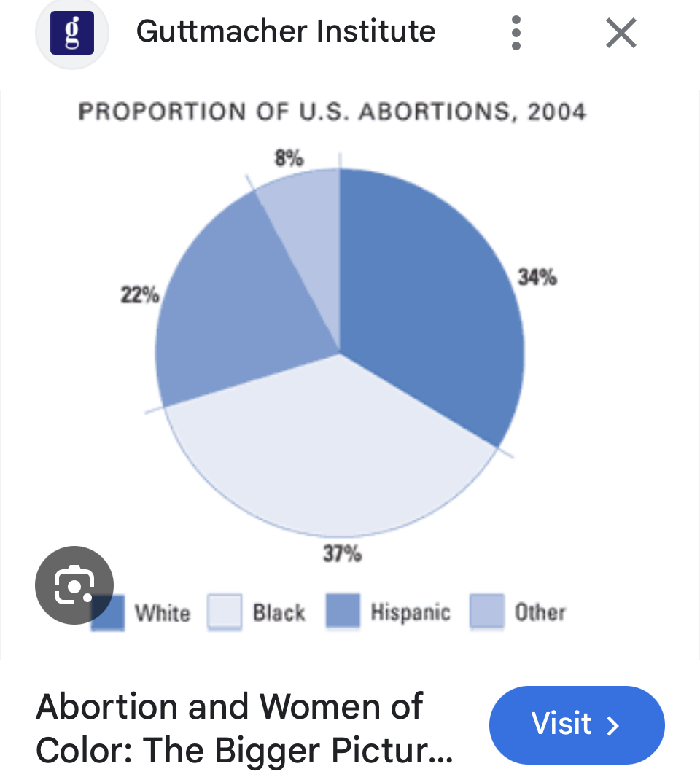Click the 34% label beside the pie
Screen dimensions: 700x777
pyautogui.click(x=537, y=277)
